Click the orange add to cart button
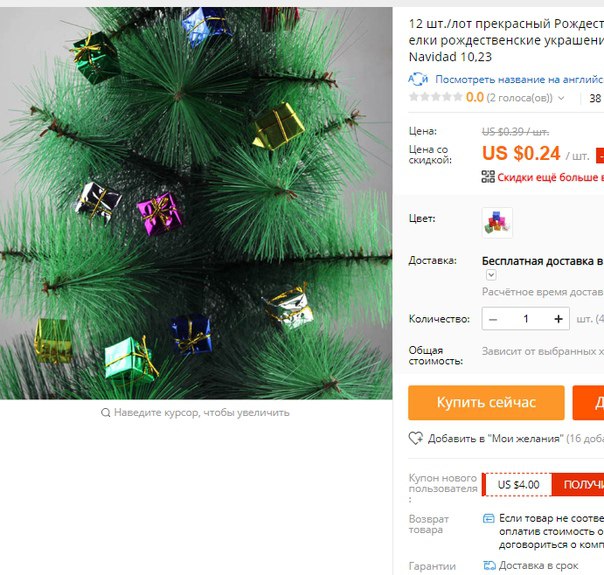604x575 pixels. [588, 402]
